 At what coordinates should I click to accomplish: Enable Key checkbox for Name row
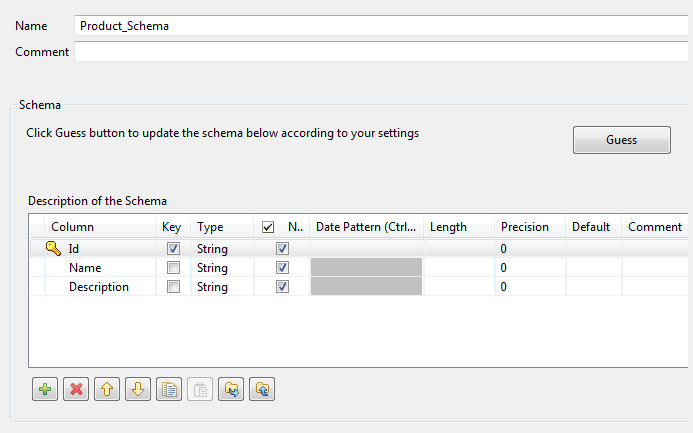tap(174, 268)
